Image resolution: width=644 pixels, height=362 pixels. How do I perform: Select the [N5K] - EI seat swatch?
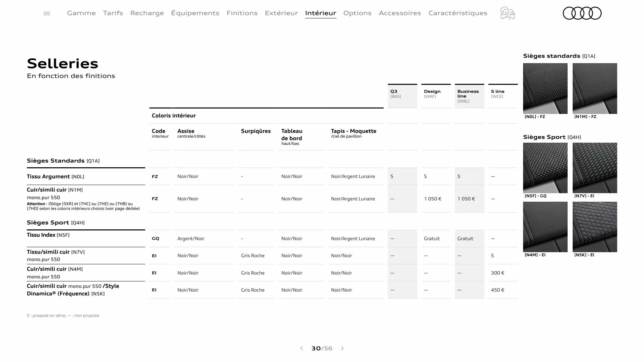click(595, 227)
